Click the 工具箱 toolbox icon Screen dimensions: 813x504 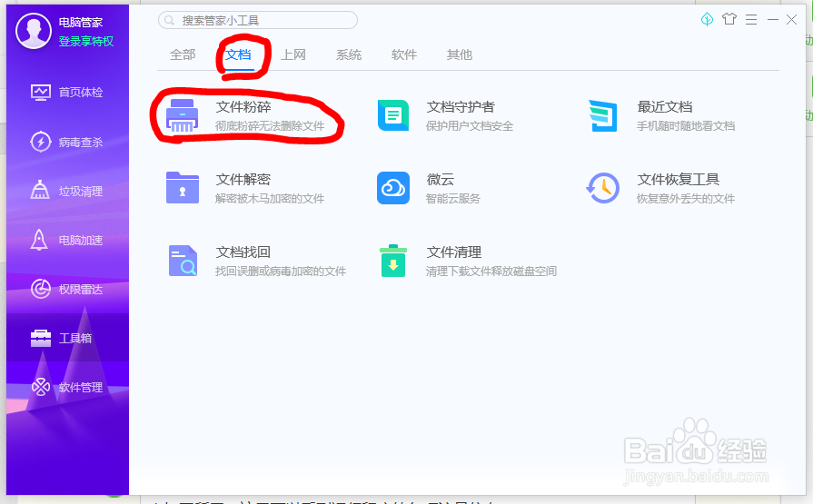point(41,338)
